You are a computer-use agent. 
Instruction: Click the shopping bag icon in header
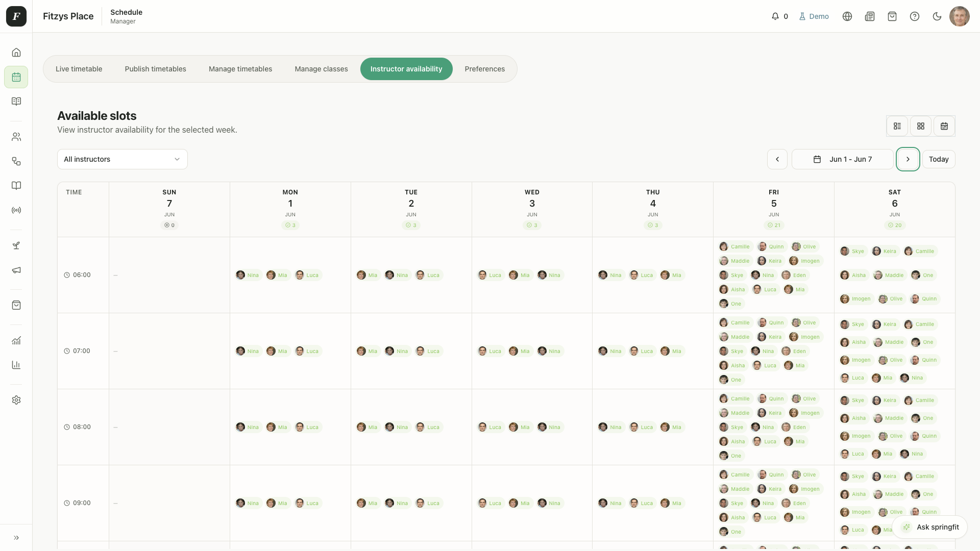click(892, 16)
